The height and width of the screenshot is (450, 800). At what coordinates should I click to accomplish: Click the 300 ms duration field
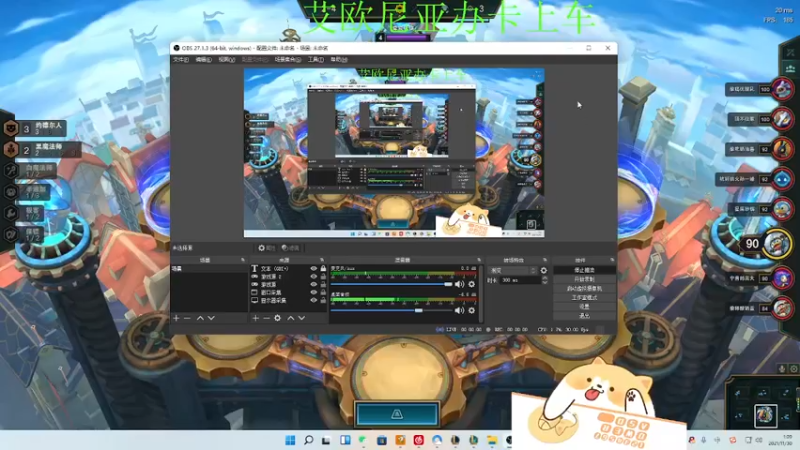[520, 280]
